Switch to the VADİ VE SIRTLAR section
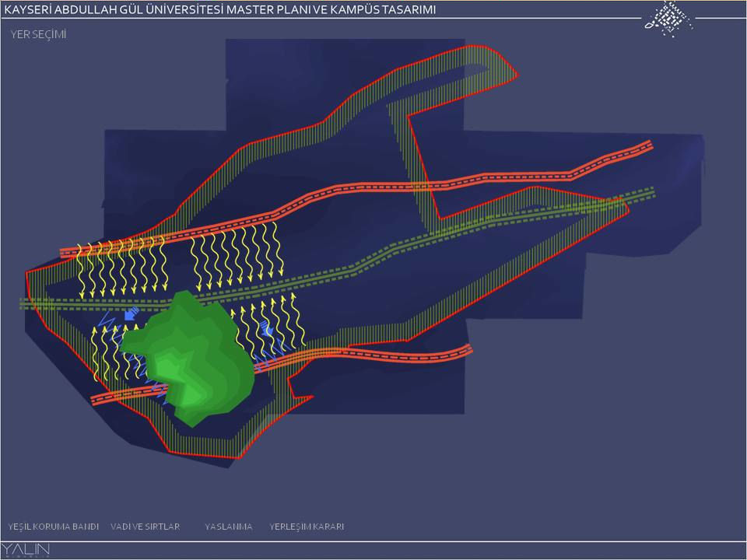Viewport: 747px width, 560px height. (x=146, y=527)
